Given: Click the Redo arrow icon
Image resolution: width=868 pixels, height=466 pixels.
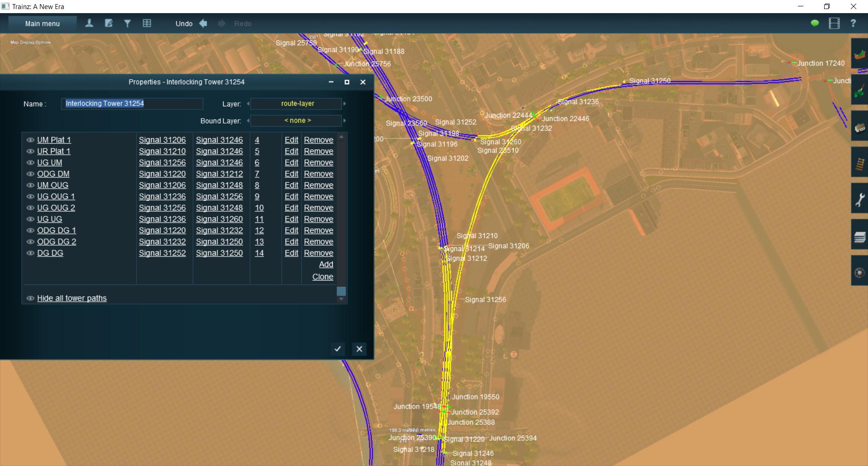Looking at the screenshot, I should [x=222, y=24].
